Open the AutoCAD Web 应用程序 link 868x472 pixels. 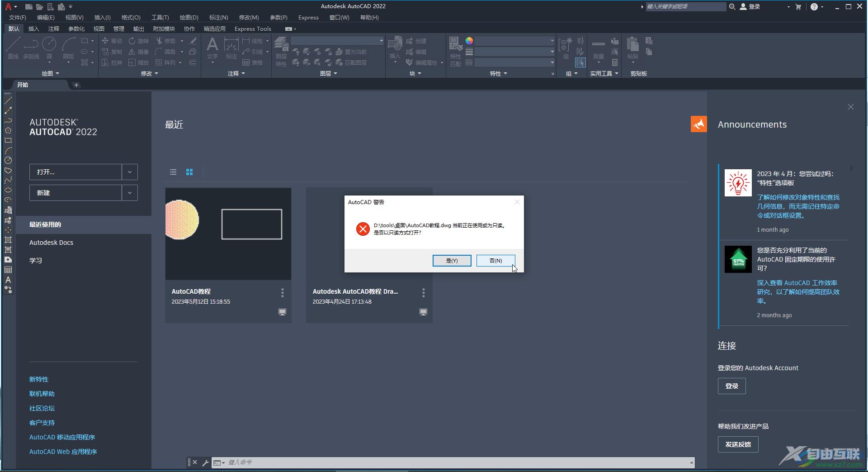pos(63,452)
